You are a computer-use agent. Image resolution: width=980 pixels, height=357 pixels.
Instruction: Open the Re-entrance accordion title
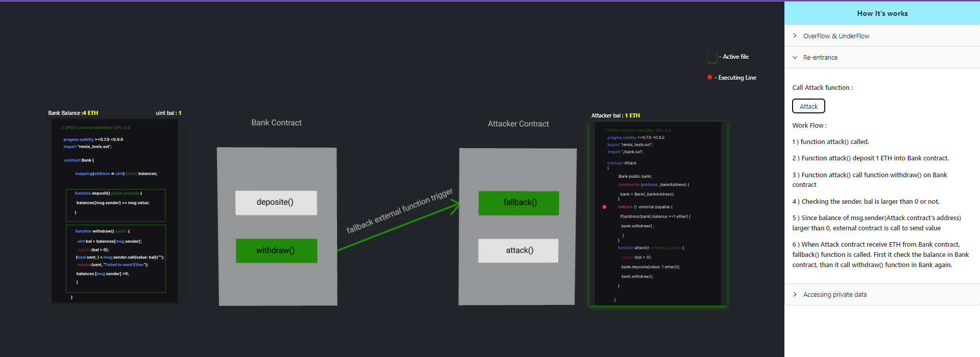[820, 58]
